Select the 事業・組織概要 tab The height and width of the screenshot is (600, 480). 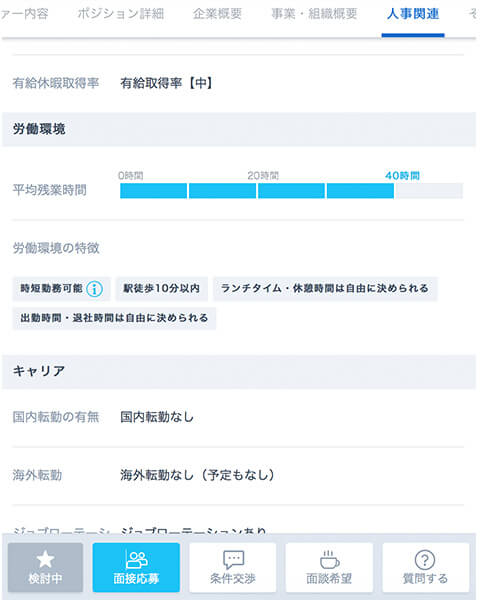[314, 14]
